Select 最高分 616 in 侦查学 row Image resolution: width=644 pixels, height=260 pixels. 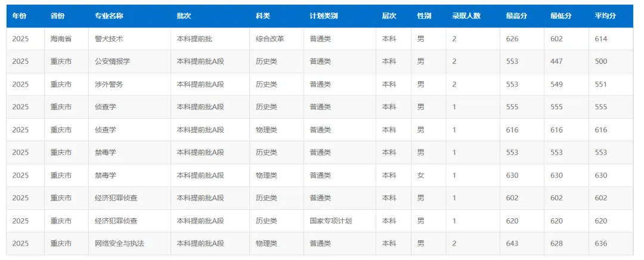(512, 130)
